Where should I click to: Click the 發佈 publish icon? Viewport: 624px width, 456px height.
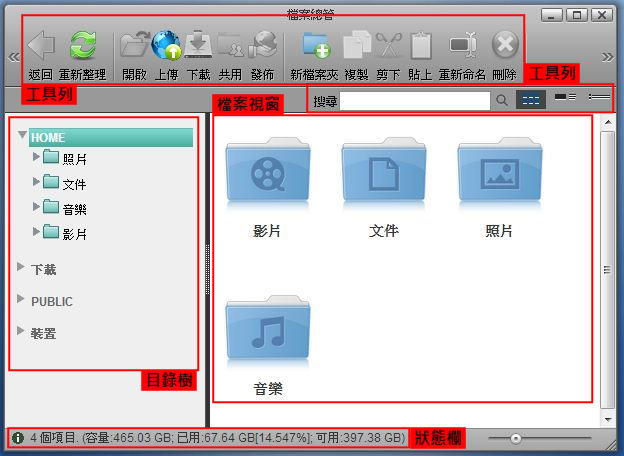[x=262, y=46]
